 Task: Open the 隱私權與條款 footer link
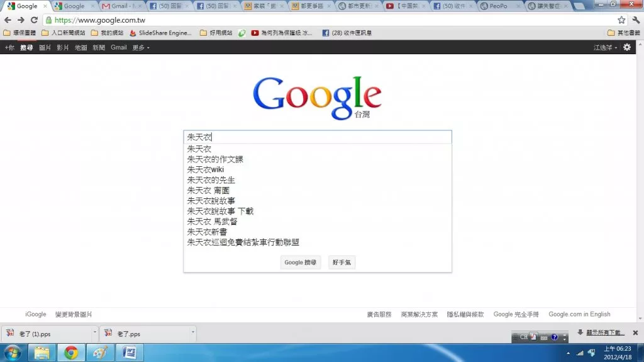point(465,314)
